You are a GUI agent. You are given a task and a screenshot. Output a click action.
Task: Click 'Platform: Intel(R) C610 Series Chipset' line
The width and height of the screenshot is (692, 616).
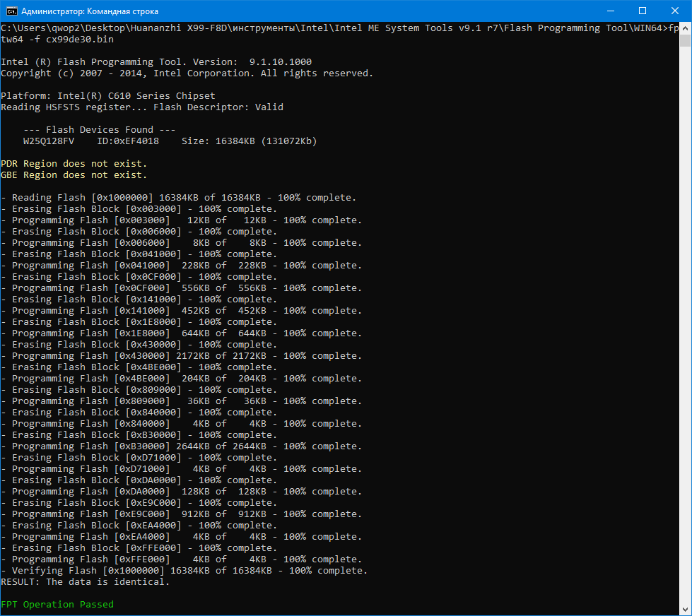click(x=108, y=95)
